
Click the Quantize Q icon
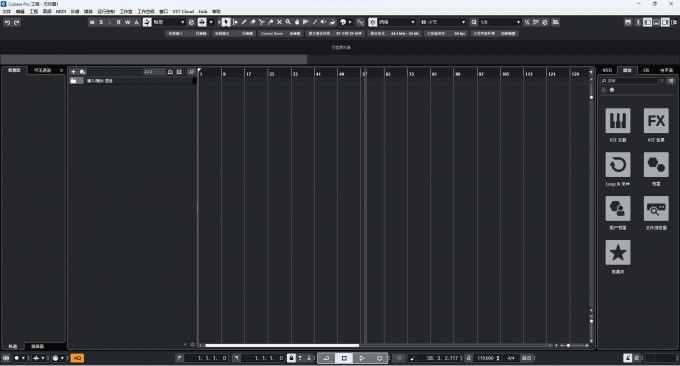coord(474,22)
